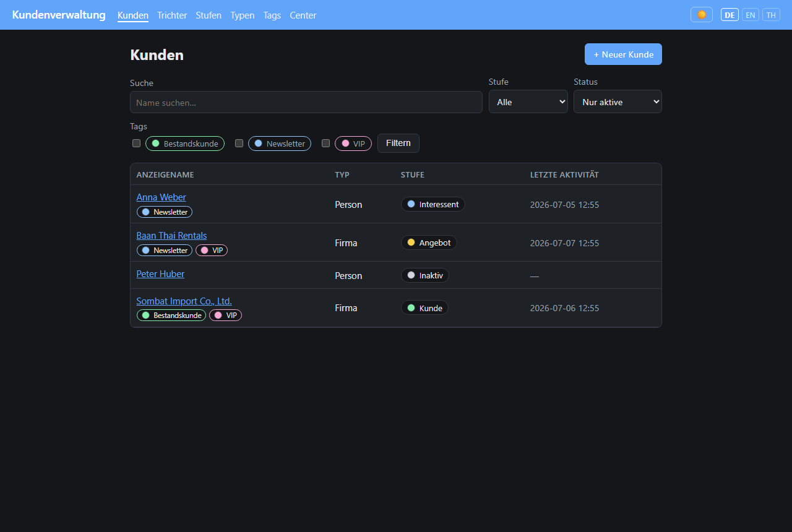Click the VIP tag under Baan Thai Rentals
This screenshot has height=532, width=792.
pos(212,251)
